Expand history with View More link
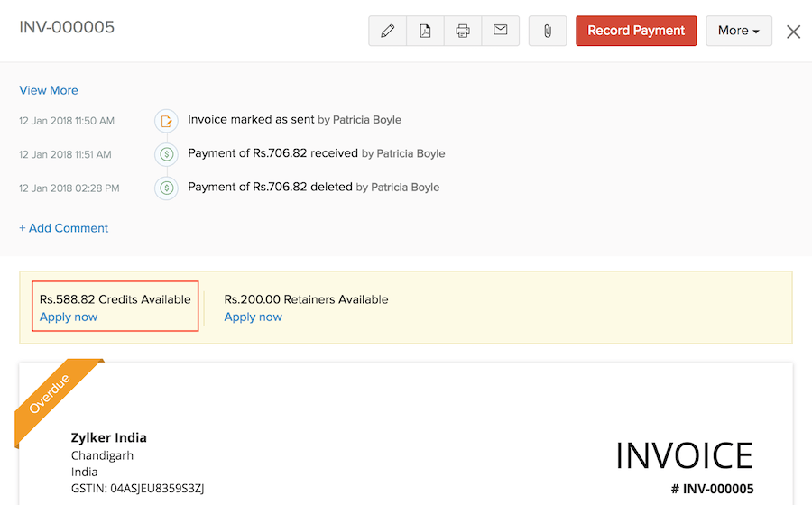Screen dimensions: 812x505 coord(49,90)
